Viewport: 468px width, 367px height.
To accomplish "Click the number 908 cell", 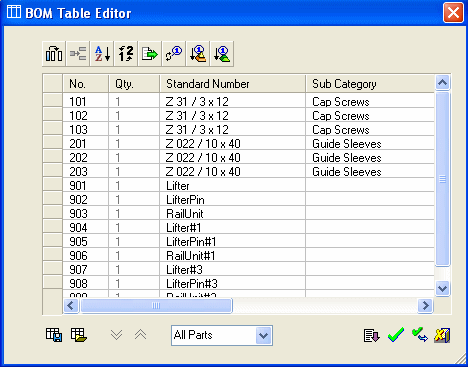I will point(86,284).
